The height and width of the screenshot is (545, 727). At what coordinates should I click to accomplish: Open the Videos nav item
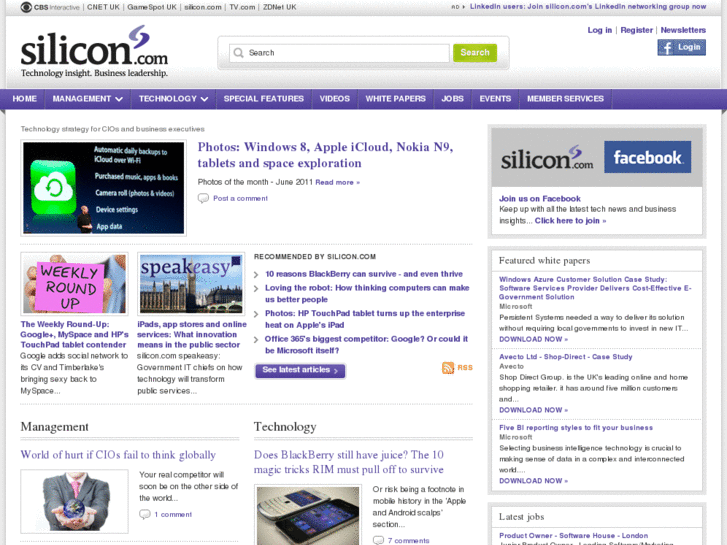pos(335,99)
